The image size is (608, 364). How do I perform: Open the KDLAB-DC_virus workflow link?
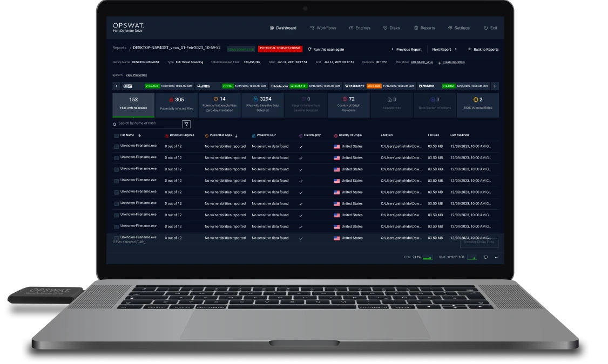click(422, 62)
